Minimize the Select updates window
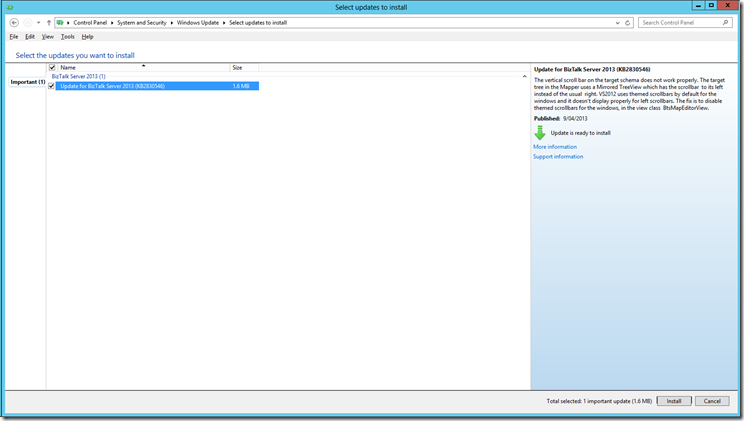Viewport: 744px width, 421px height. [698, 5]
